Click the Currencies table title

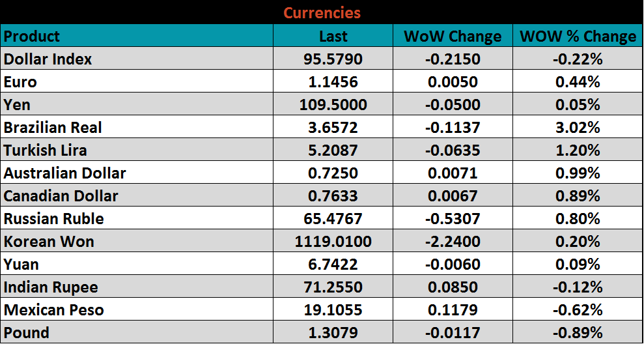322,12
